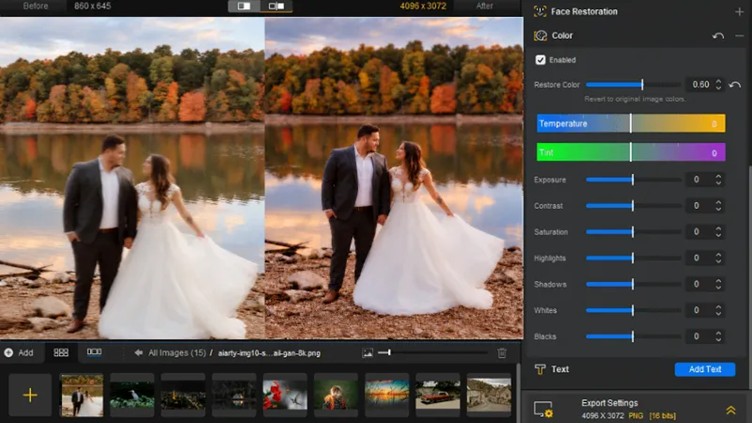Click the Before label
The image size is (752, 423).
(x=35, y=6)
